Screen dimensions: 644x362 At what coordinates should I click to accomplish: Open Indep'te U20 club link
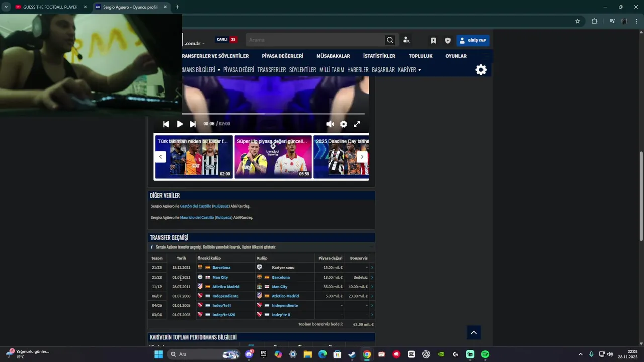[224, 315]
